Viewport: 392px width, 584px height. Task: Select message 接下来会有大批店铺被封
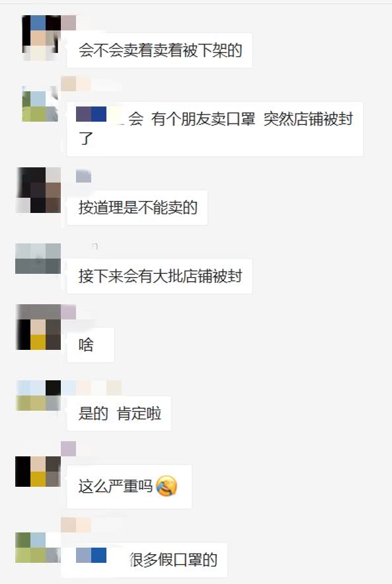(x=159, y=276)
